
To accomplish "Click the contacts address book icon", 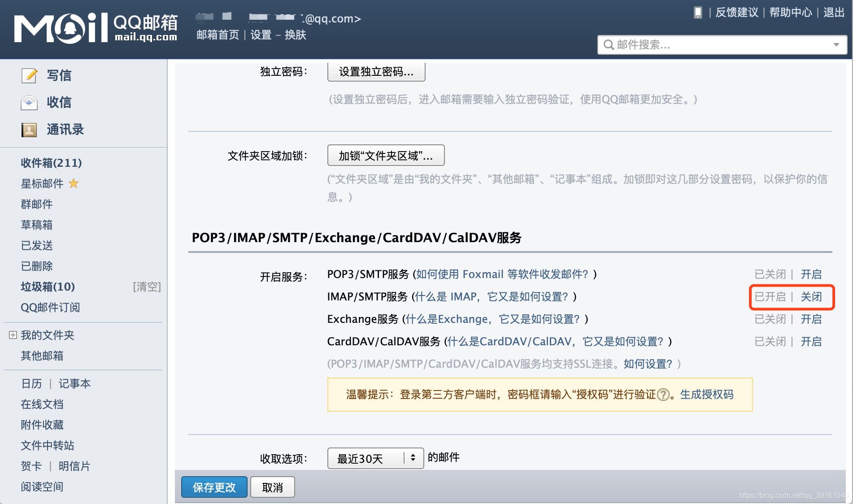I will tap(29, 130).
